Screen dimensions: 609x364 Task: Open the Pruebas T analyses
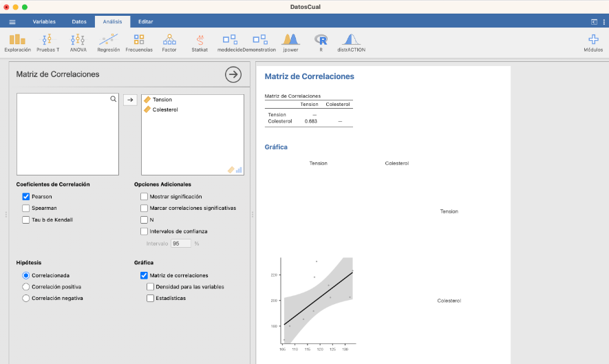click(47, 43)
